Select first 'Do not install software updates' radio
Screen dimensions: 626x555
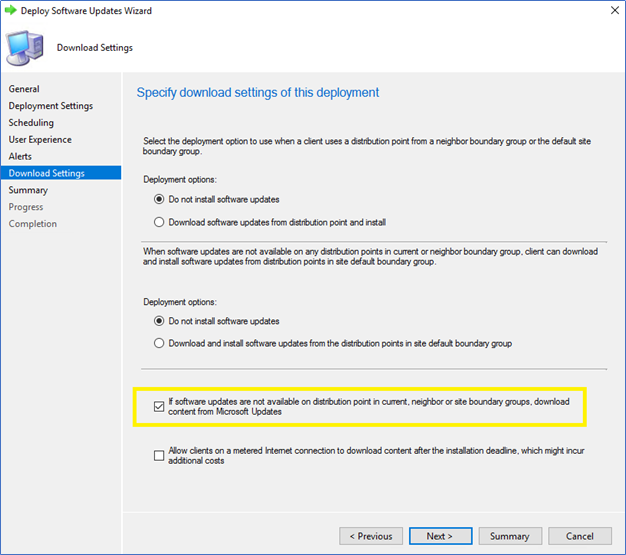(x=159, y=199)
